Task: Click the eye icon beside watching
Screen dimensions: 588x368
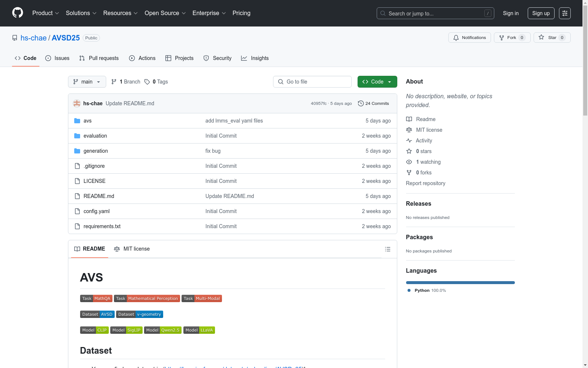Action: tap(409, 162)
